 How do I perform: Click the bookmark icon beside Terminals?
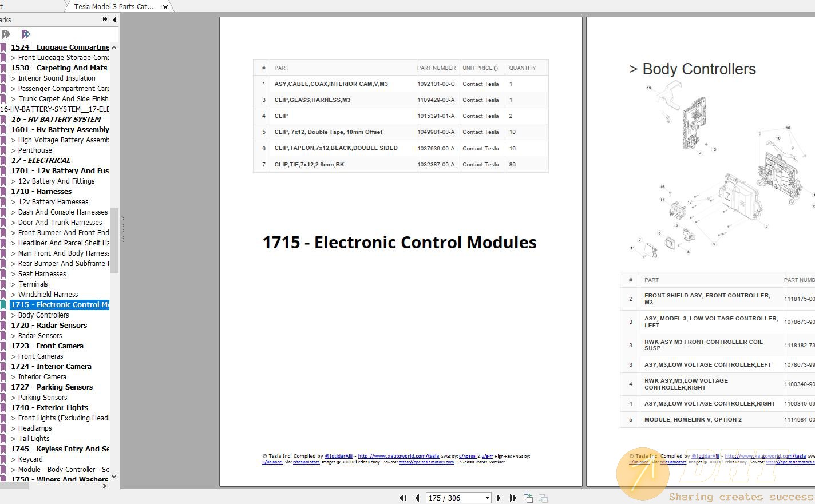point(3,284)
